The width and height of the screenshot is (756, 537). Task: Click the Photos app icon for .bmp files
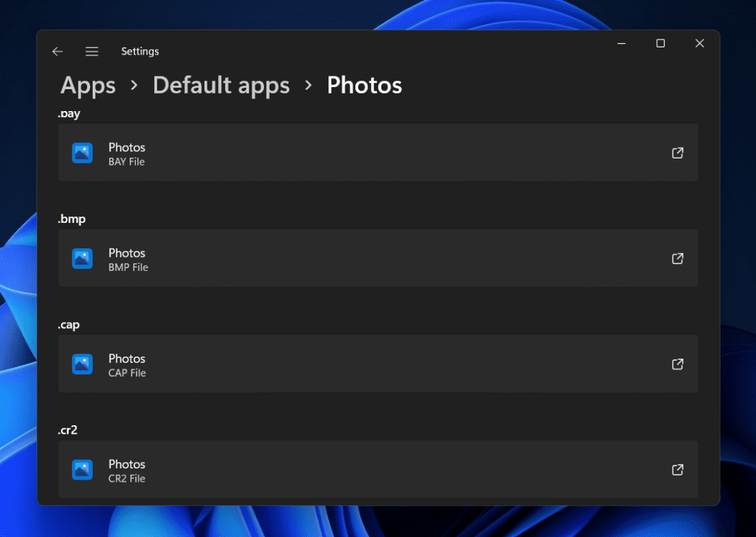(82, 258)
